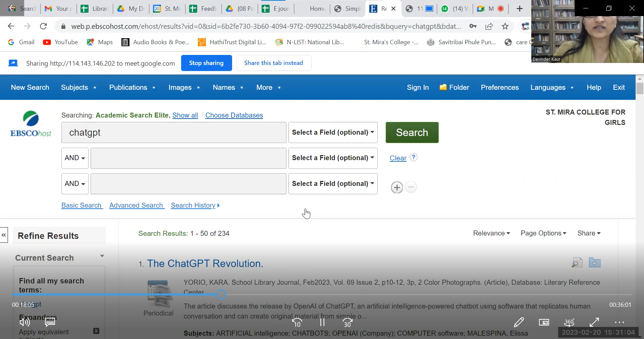Open the Images menu
The width and height of the screenshot is (644, 339).
(x=184, y=87)
